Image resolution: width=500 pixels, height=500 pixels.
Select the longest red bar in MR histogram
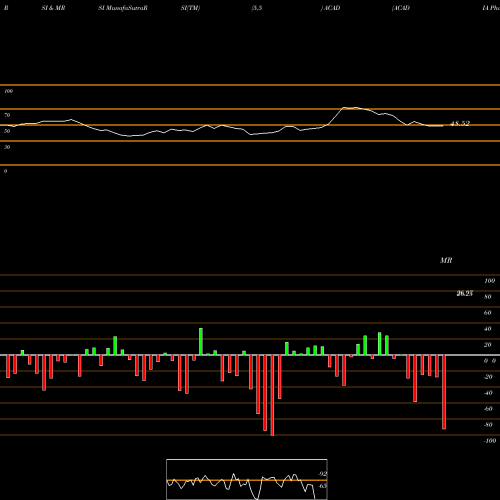(272, 395)
